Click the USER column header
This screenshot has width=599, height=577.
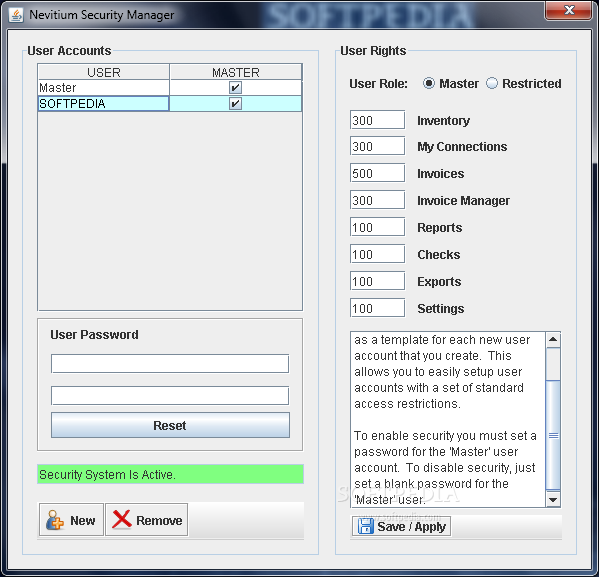[104, 72]
